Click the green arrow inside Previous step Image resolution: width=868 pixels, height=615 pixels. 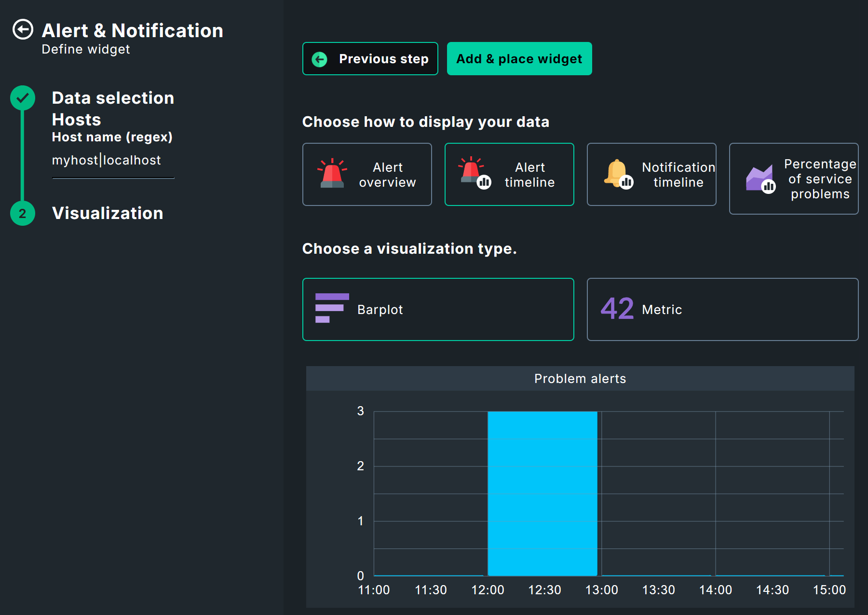click(319, 58)
